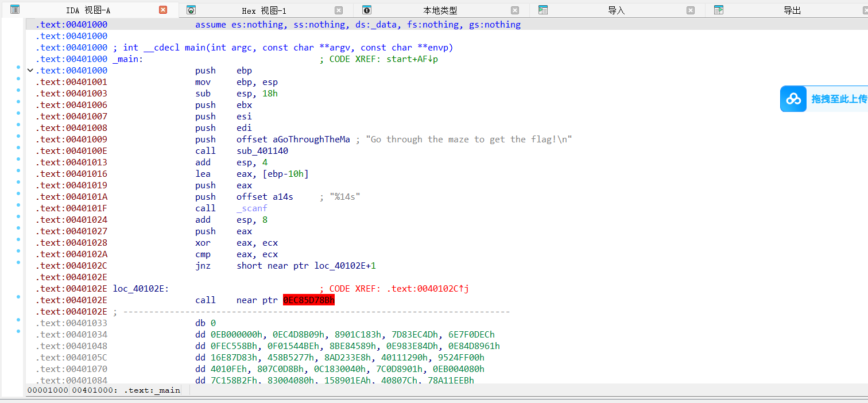Image resolution: width=868 pixels, height=403 pixels.
Task: Toggle breakpoint dot beside address 00401001
Action: pos(19,79)
